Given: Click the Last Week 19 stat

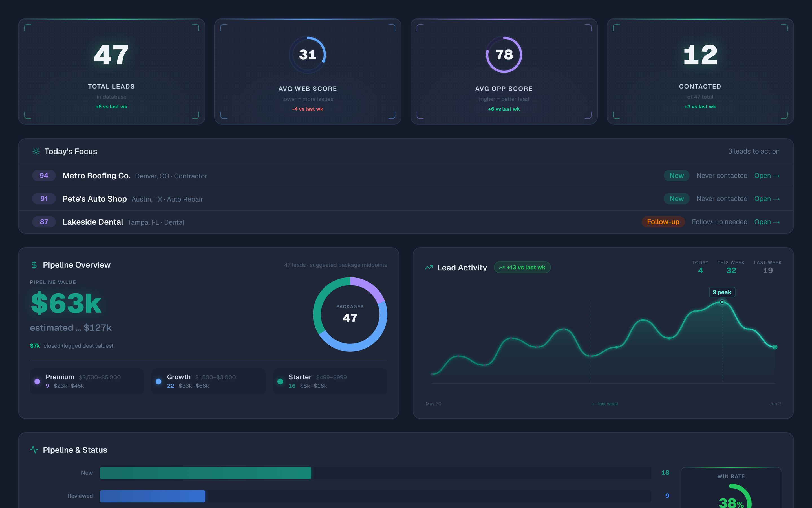Looking at the screenshot, I should click(x=768, y=268).
